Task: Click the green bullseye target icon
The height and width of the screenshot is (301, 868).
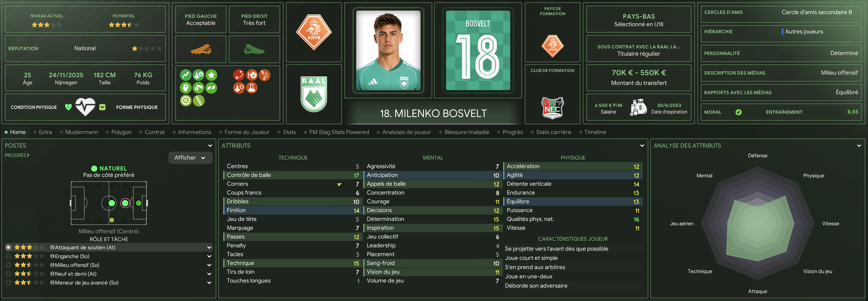Action: coord(186,100)
